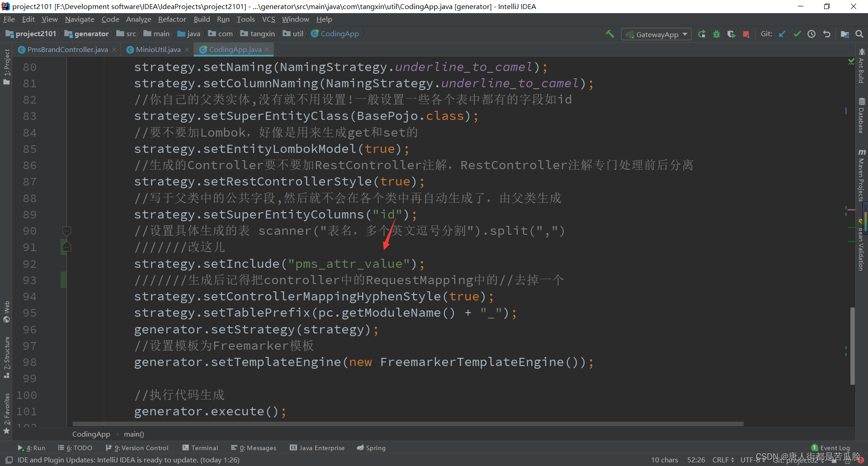Click the green Debug bug icon
868x466 pixels.
[717, 34]
